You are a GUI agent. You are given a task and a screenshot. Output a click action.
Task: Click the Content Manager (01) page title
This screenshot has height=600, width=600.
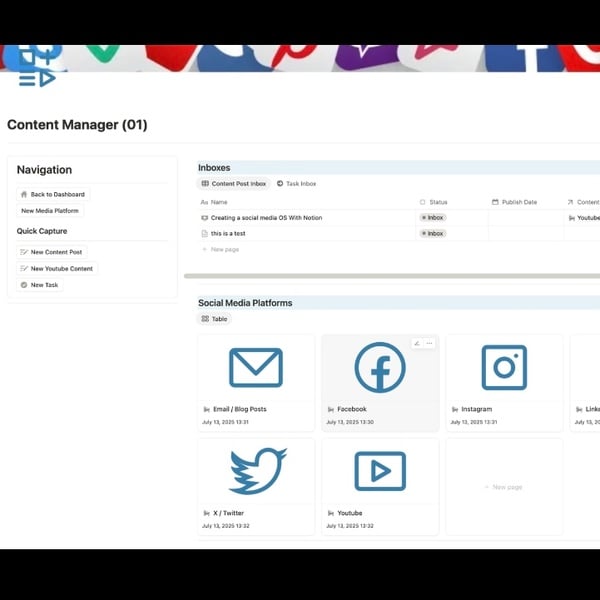click(77, 125)
